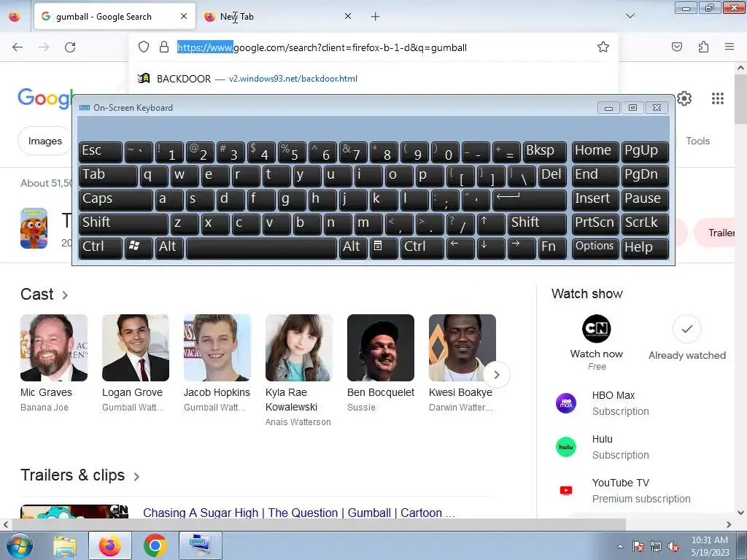Expand the Trailers & clips chevron
The image size is (747, 560).
(136, 476)
